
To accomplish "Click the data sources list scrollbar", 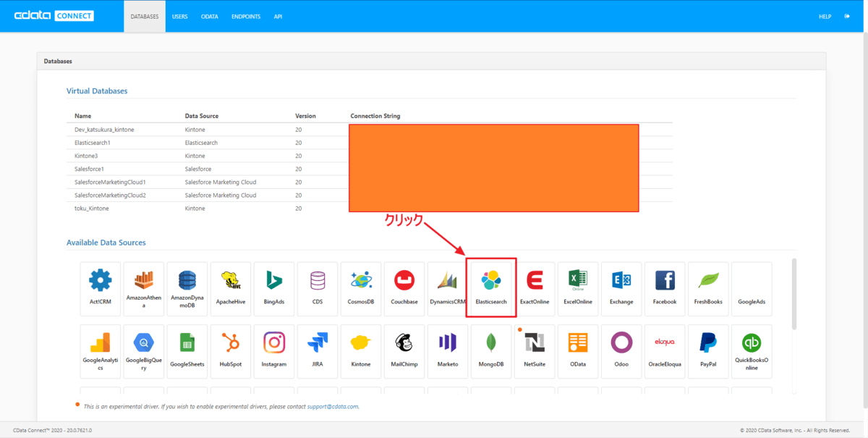I will pos(794,293).
